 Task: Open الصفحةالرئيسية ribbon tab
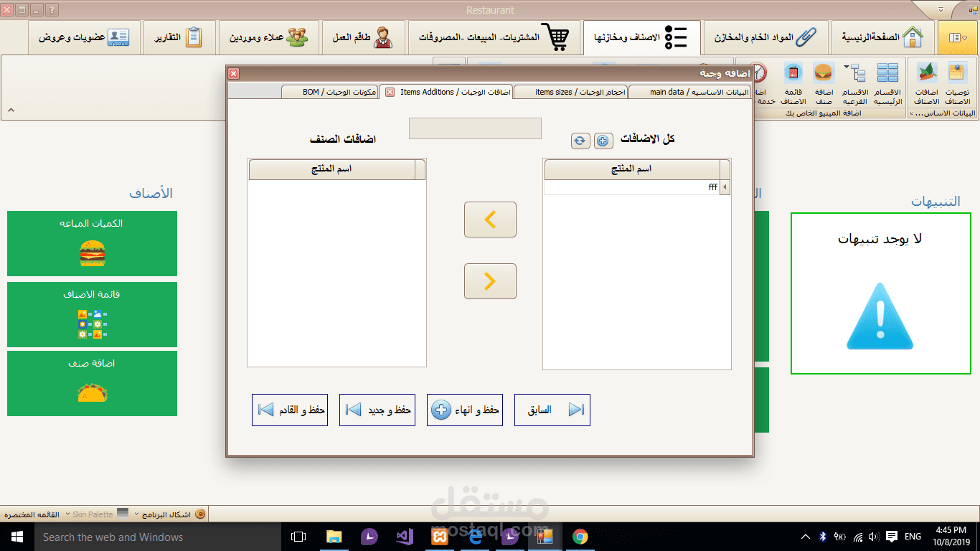point(883,37)
